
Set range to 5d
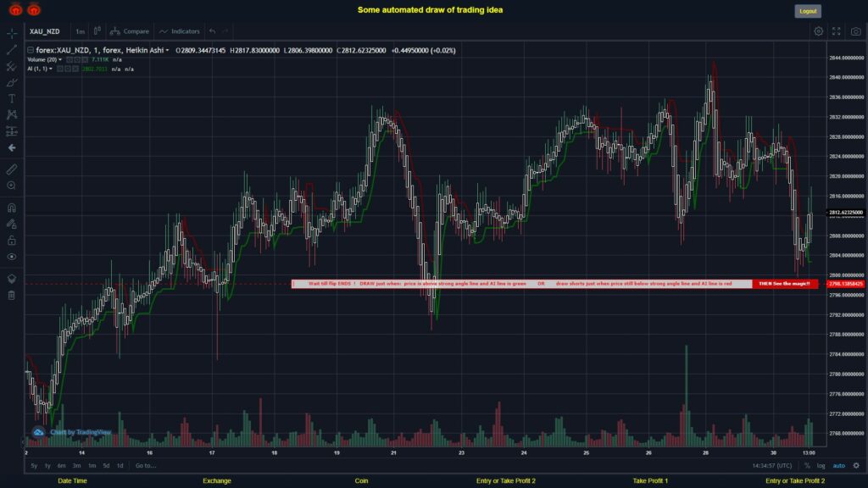[106, 466]
